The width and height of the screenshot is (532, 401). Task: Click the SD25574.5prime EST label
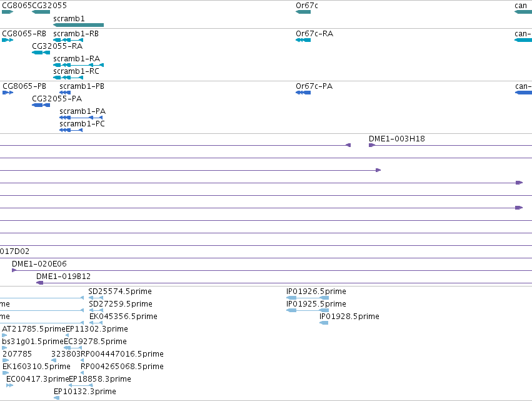pyautogui.click(x=120, y=292)
